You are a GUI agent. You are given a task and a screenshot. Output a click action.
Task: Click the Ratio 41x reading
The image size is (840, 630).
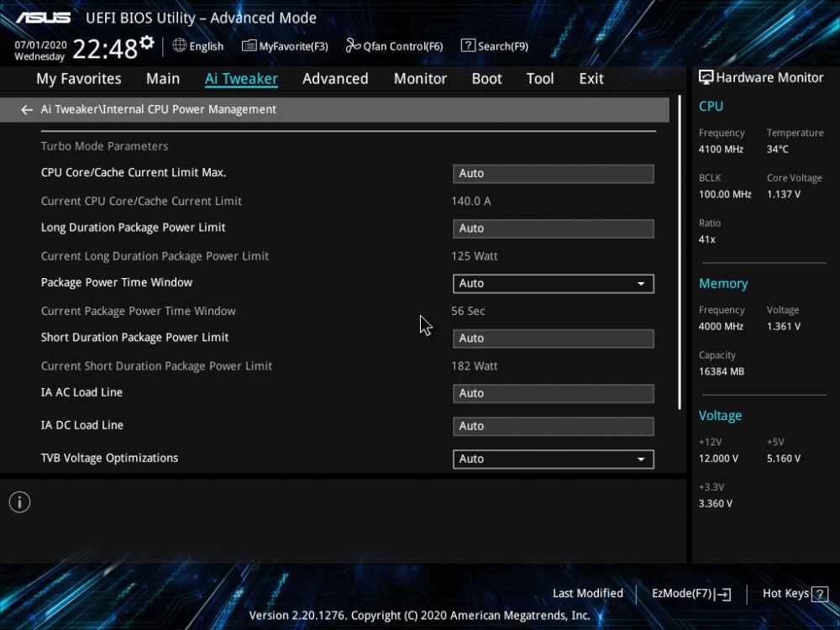706,239
